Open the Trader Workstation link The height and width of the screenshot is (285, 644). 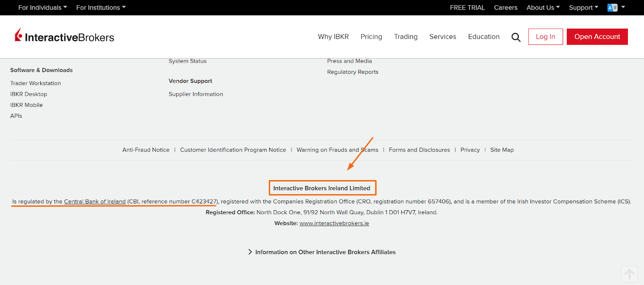click(x=35, y=83)
